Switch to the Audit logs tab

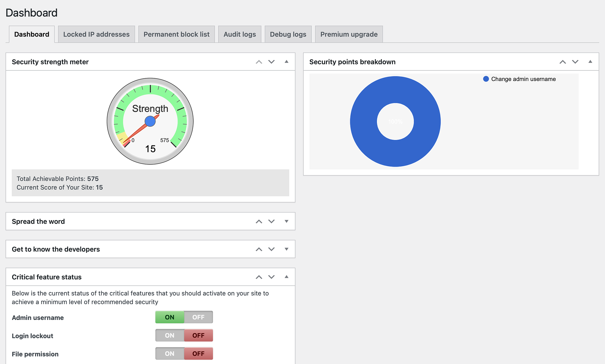[239, 34]
